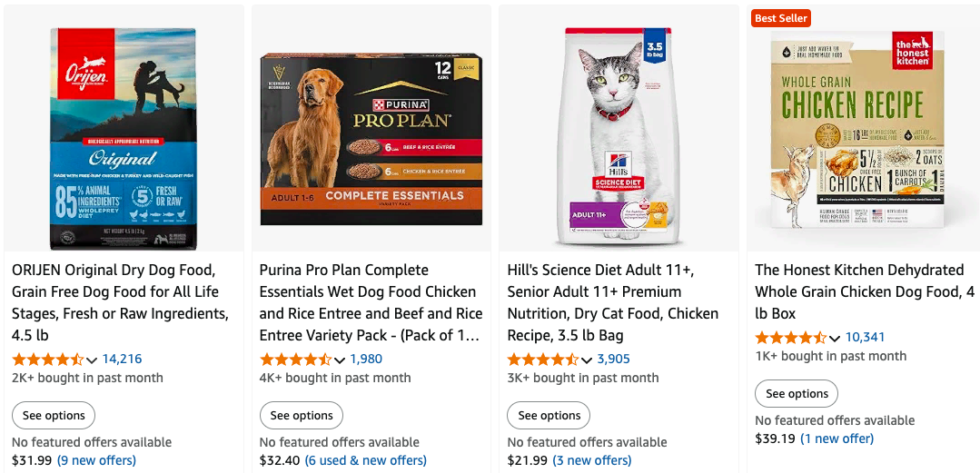View 6 used & new offers link

click(365, 460)
